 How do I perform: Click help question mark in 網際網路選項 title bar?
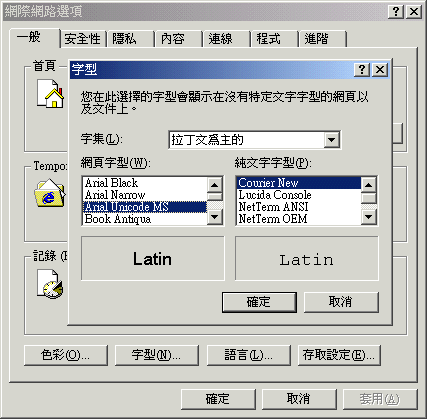396,12
